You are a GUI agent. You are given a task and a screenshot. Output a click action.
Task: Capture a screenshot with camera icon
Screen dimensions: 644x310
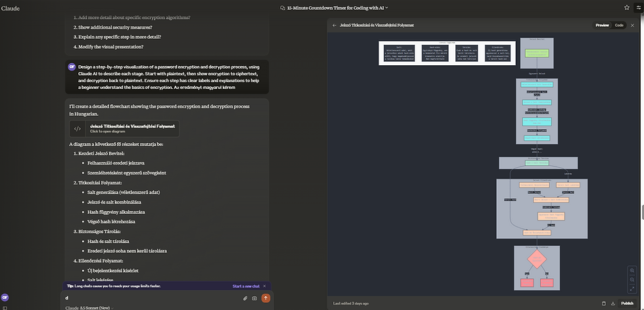click(x=255, y=298)
